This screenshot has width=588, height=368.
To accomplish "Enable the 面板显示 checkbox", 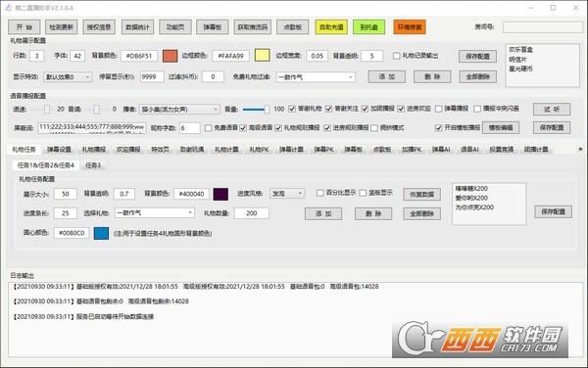I will click(x=363, y=193).
